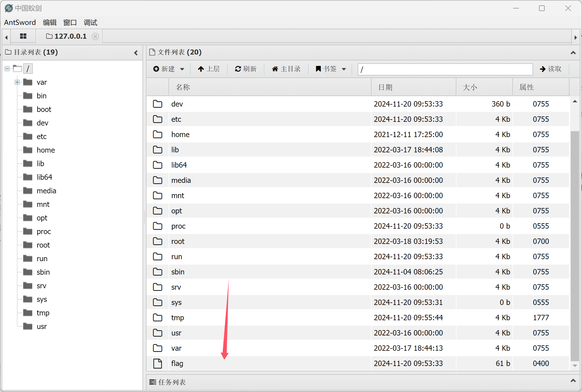Collapse the 目录列表 panel arrow

(136, 53)
